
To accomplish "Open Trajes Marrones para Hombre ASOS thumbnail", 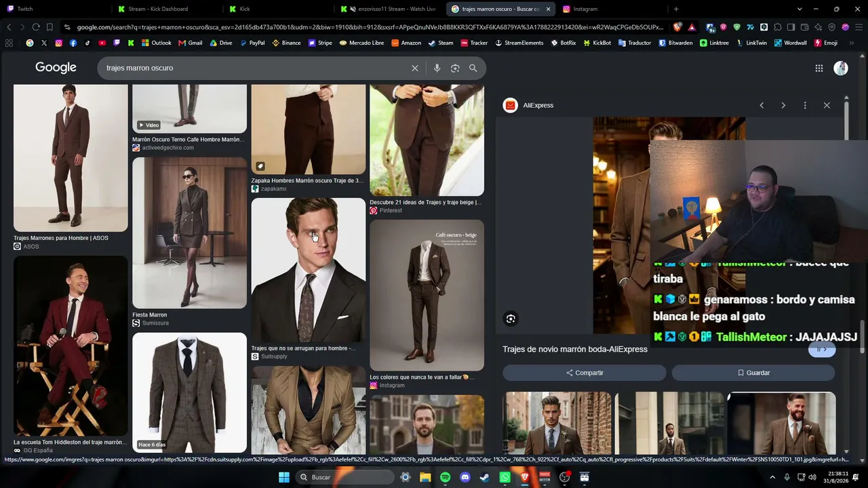I will tap(71, 158).
